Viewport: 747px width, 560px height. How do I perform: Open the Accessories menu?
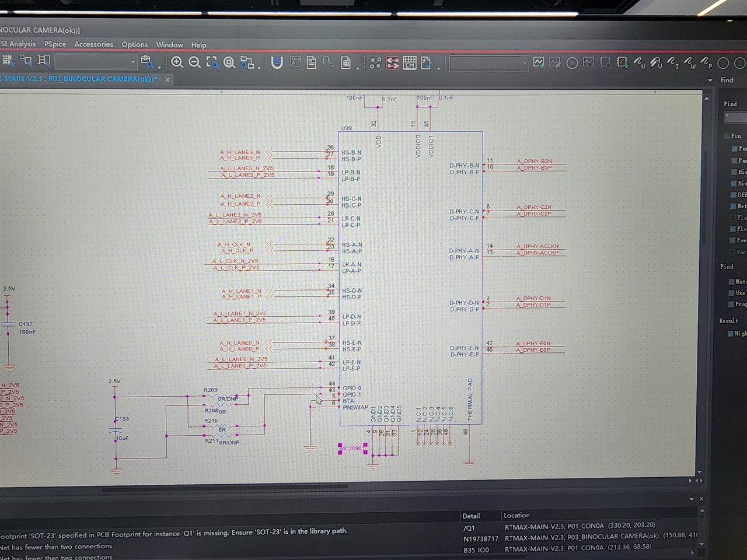pos(93,44)
